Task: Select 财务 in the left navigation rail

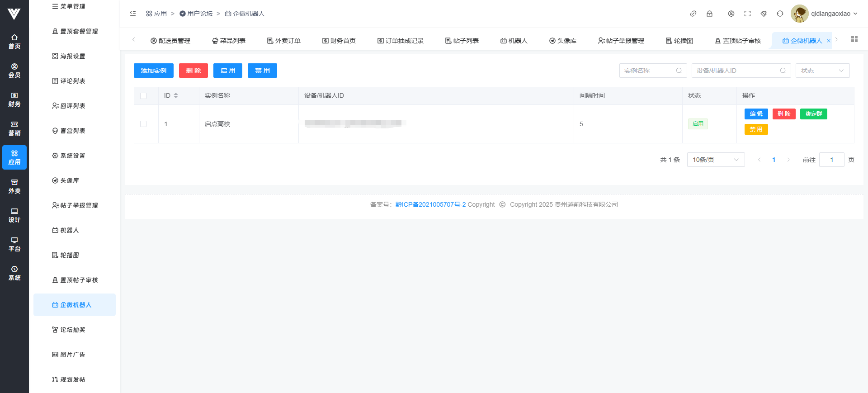Action: [14, 99]
